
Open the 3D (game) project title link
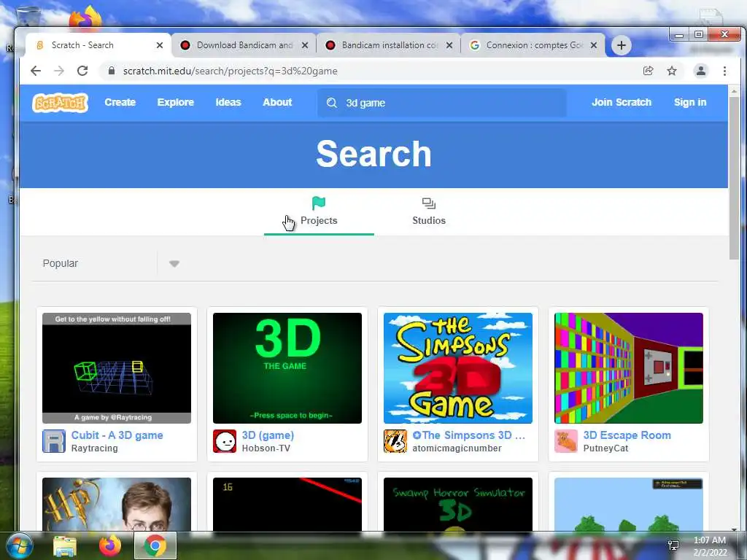pyautogui.click(x=268, y=435)
